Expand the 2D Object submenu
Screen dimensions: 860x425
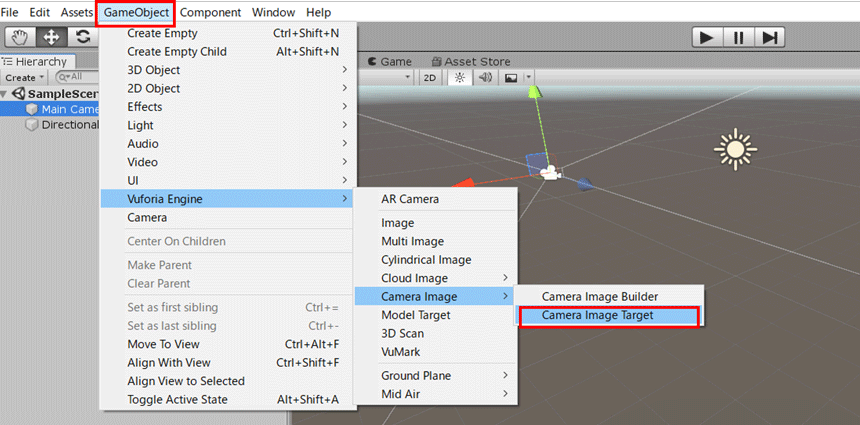coord(229,88)
